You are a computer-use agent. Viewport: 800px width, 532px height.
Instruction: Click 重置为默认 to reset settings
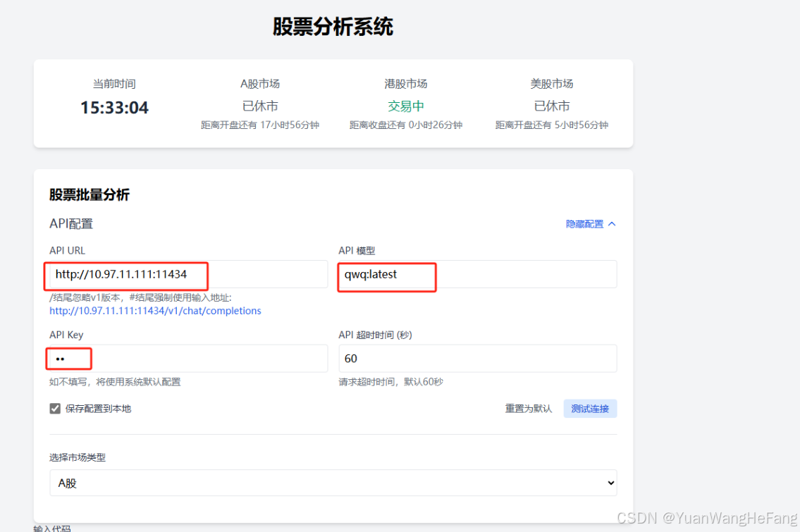(528, 408)
